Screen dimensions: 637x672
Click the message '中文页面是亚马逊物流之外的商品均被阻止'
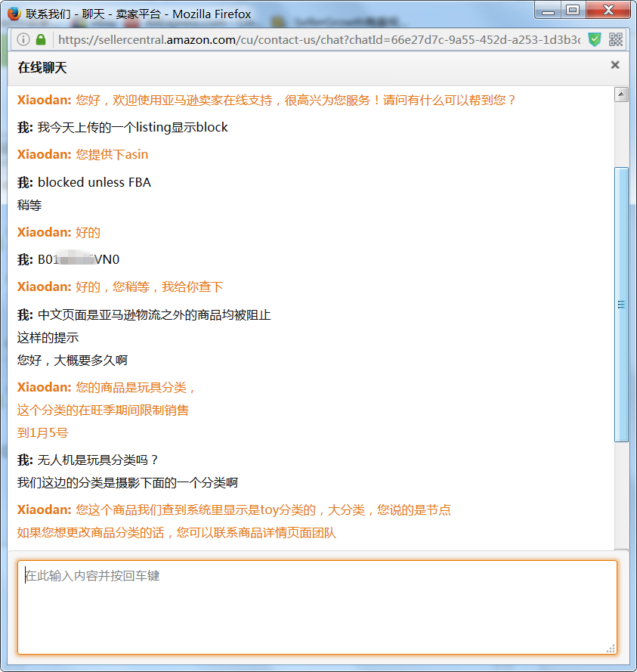coord(154,315)
